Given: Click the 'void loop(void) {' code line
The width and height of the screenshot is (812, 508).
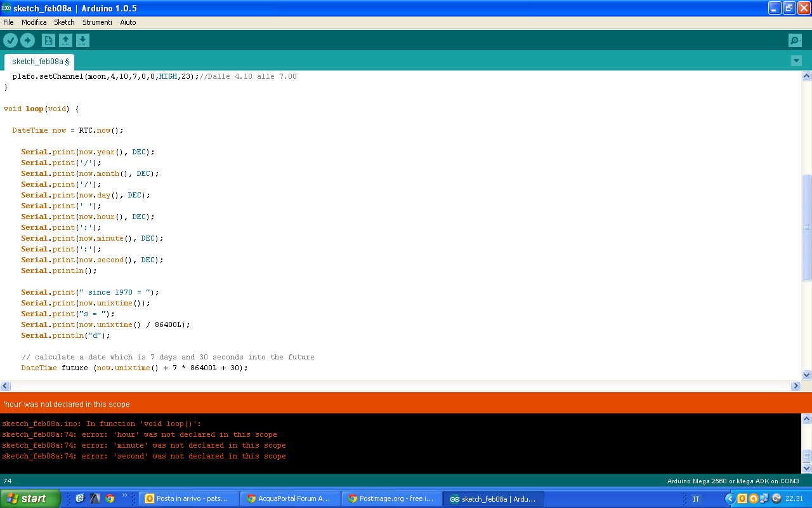Looking at the screenshot, I should tap(41, 109).
